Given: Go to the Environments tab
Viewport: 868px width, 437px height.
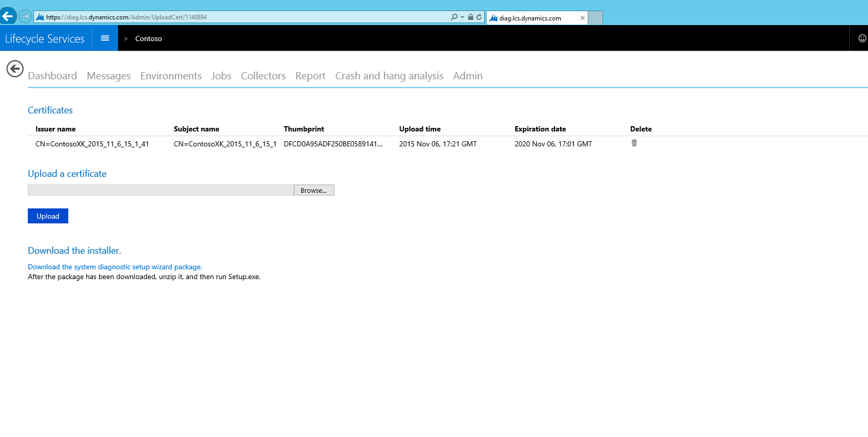Looking at the screenshot, I should pyautogui.click(x=171, y=76).
